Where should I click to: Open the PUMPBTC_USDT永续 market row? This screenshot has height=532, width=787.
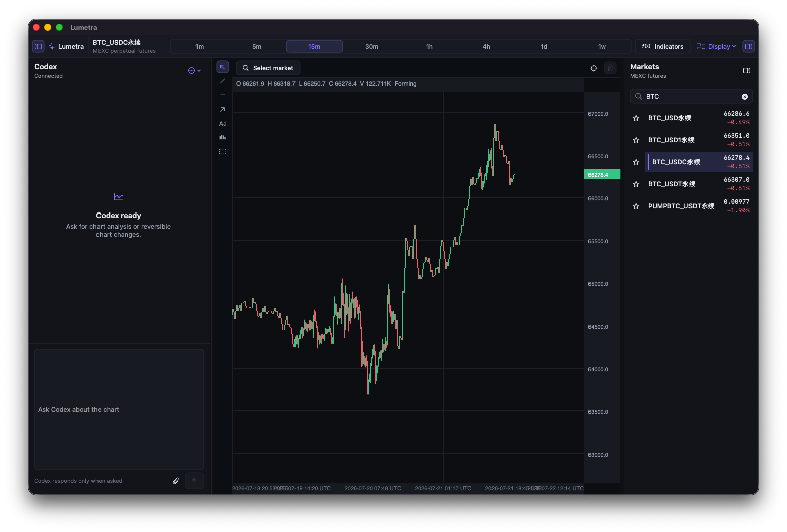pyautogui.click(x=699, y=206)
